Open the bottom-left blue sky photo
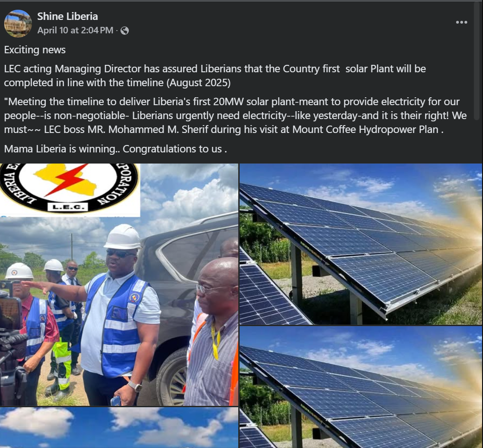This screenshot has height=448, width=483. pyautogui.click(x=119, y=428)
